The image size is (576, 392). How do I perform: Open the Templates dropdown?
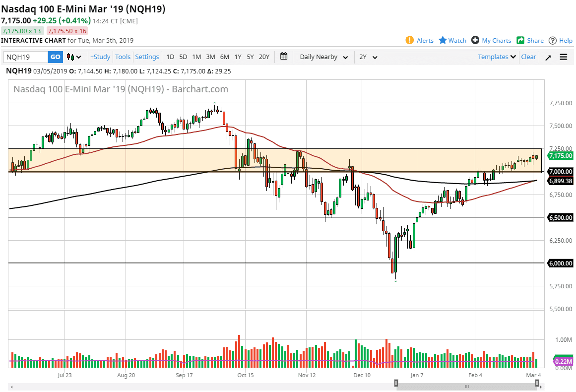click(x=496, y=57)
